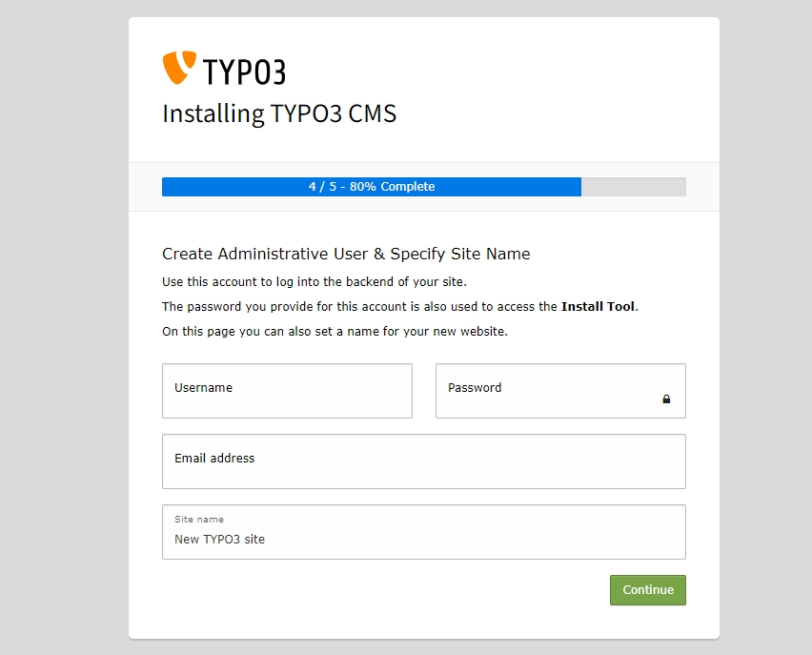Screen dimensions: 812x655
Task: Click the small 'Site name' label
Action: tap(199, 520)
